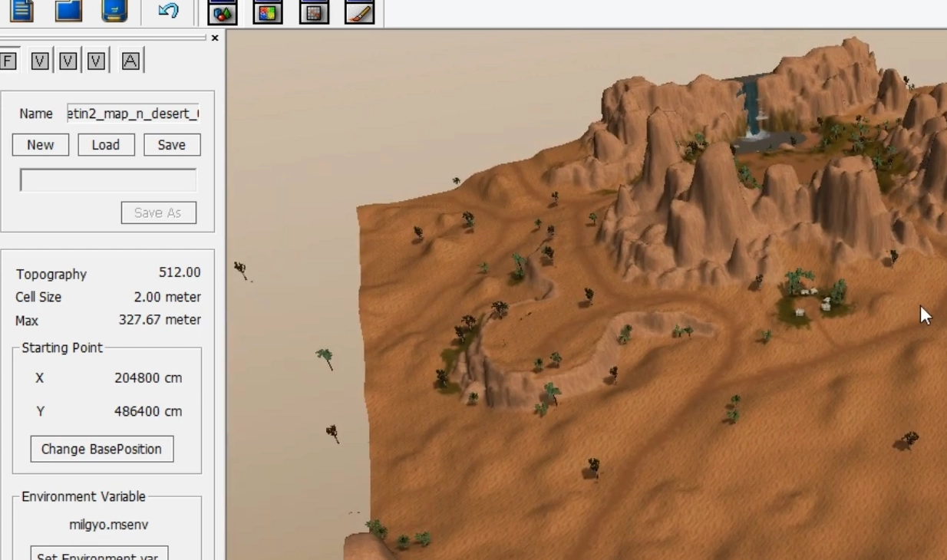Viewport: 947px width, 560px height.
Task: Click the map Name input field
Action: pos(133,114)
